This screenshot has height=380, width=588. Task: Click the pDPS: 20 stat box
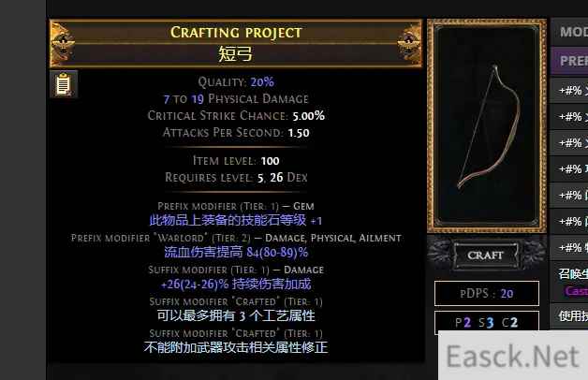tap(486, 293)
